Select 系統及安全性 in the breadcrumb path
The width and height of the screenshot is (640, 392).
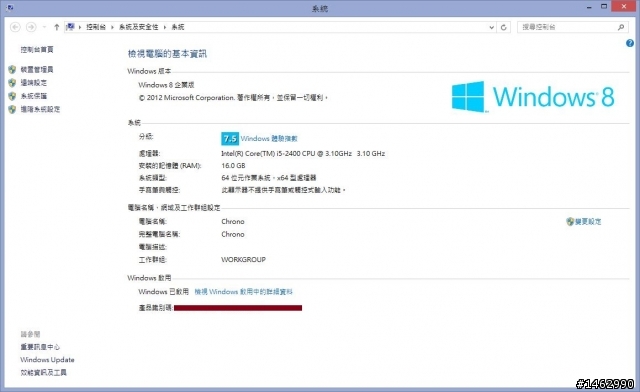point(138,27)
